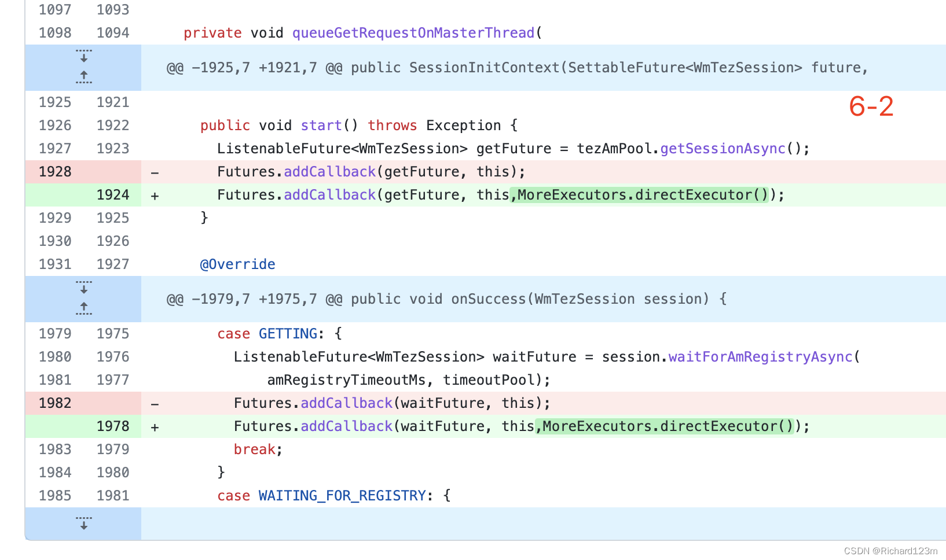Viewport: 946px width, 560px height.
Task: Click the getSessionAsync method call
Action: 723,149
